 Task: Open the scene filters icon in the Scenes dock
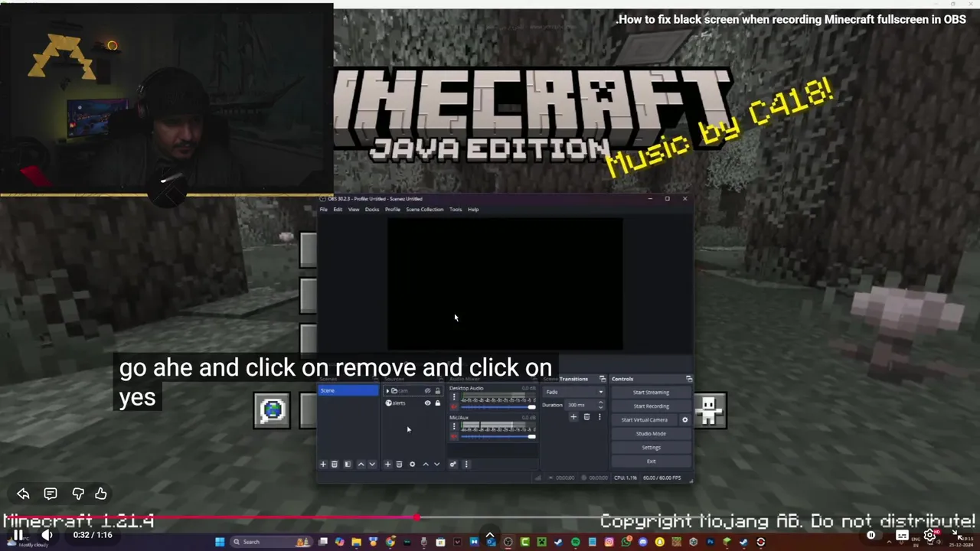click(348, 465)
